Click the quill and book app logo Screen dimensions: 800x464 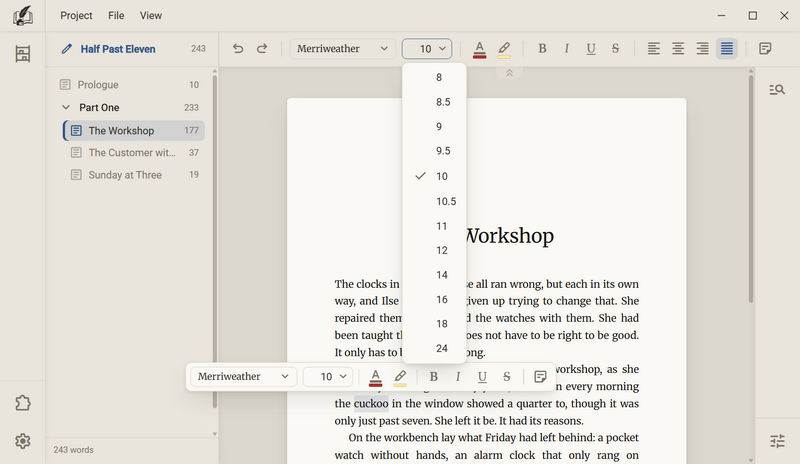point(22,15)
